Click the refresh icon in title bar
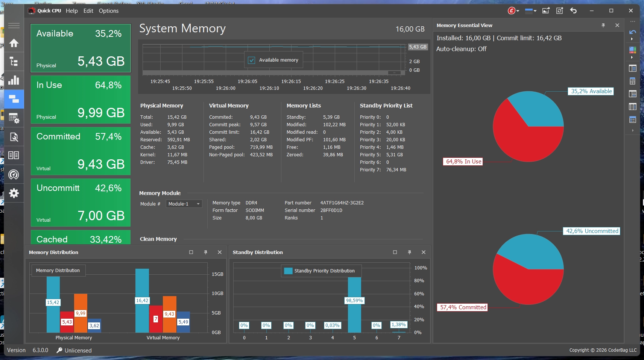The image size is (644, 360). (x=560, y=11)
